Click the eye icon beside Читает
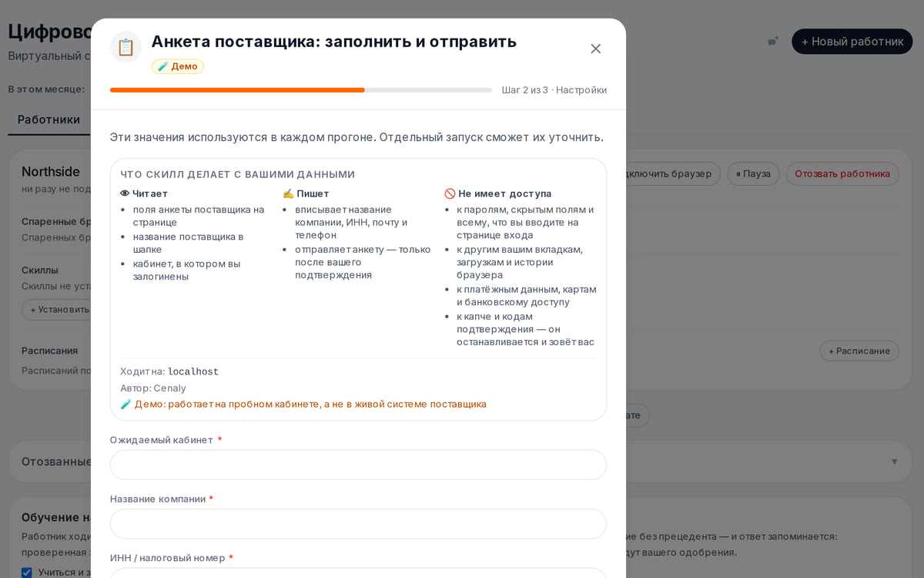 pyautogui.click(x=125, y=193)
